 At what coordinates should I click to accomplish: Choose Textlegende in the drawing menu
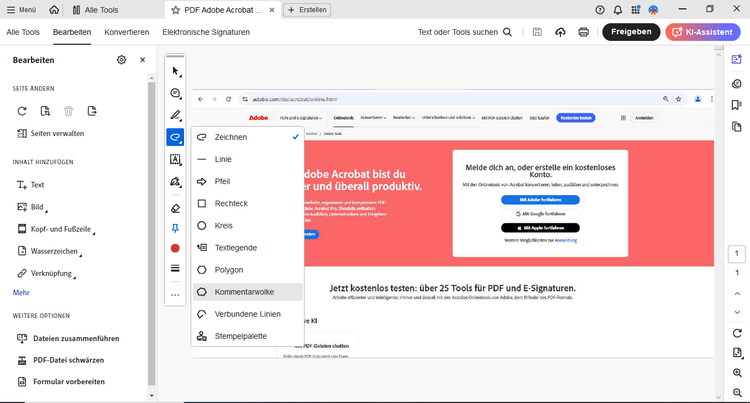click(x=248, y=248)
